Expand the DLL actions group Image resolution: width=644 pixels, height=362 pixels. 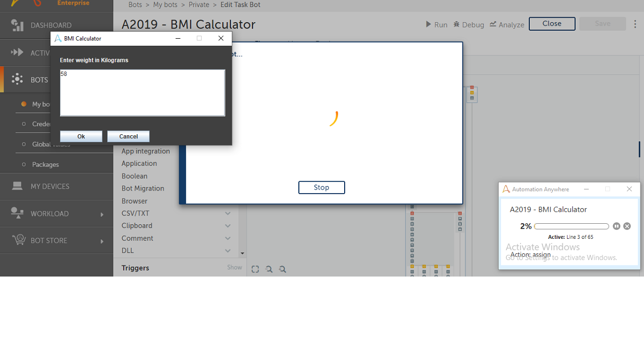tap(228, 250)
